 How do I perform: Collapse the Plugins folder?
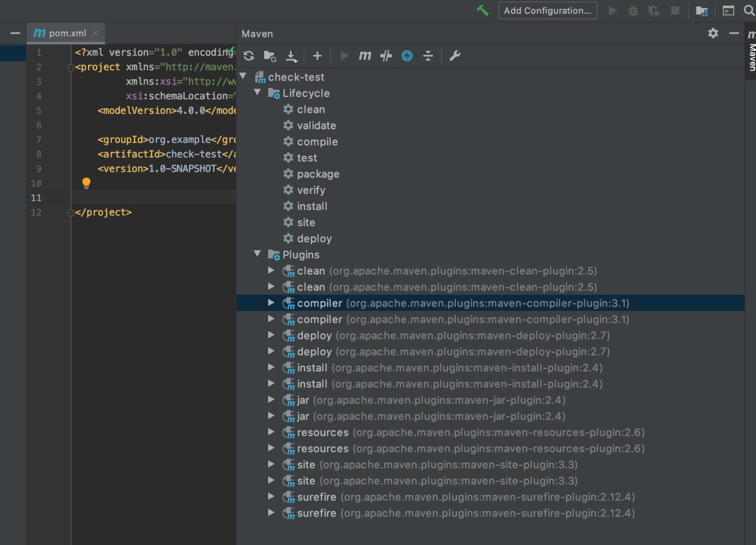pos(257,254)
